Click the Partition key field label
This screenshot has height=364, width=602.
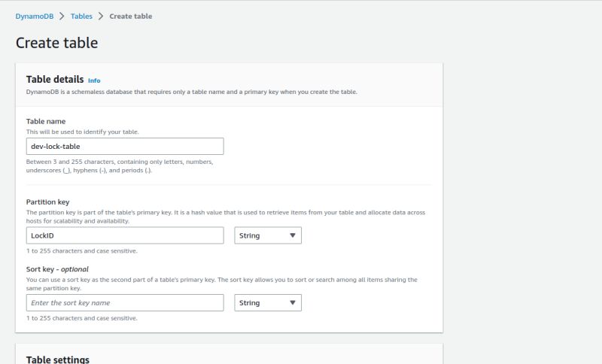point(49,202)
